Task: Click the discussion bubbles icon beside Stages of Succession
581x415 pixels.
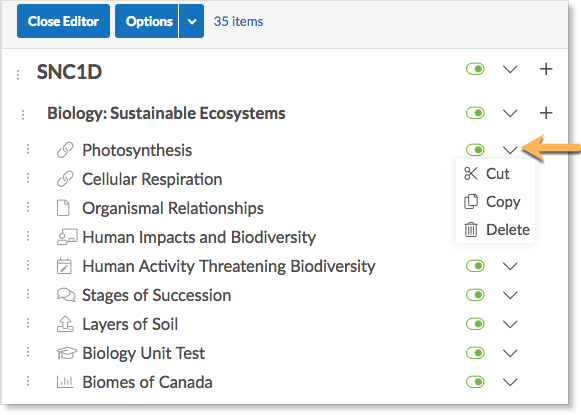Action: click(x=66, y=295)
